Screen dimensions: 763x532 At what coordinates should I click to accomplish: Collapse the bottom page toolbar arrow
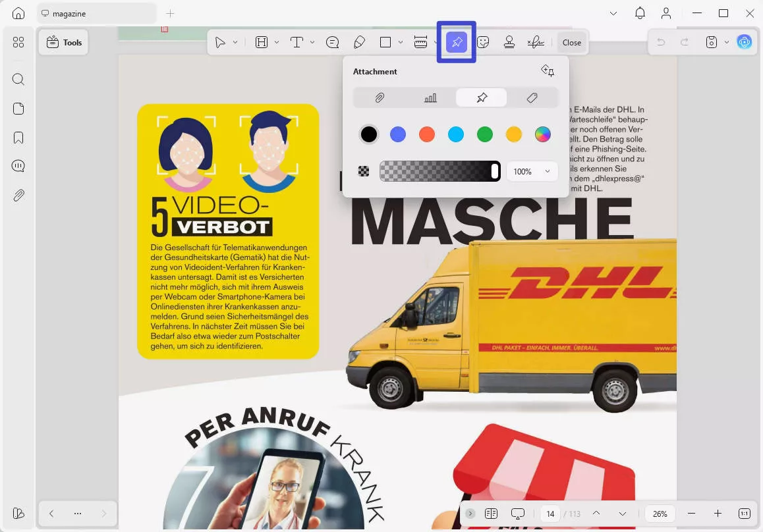tap(470, 513)
